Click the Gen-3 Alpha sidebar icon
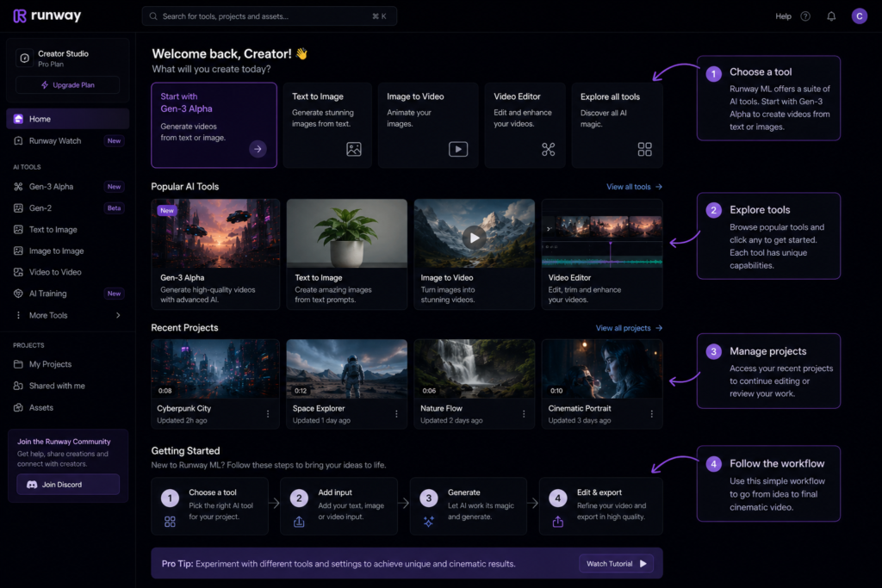The height and width of the screenshot is (588, 882). pos(18,187)
